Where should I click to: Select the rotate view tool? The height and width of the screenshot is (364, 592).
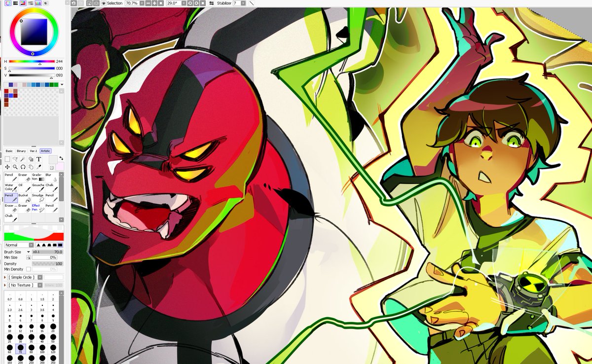pos(23,167)
